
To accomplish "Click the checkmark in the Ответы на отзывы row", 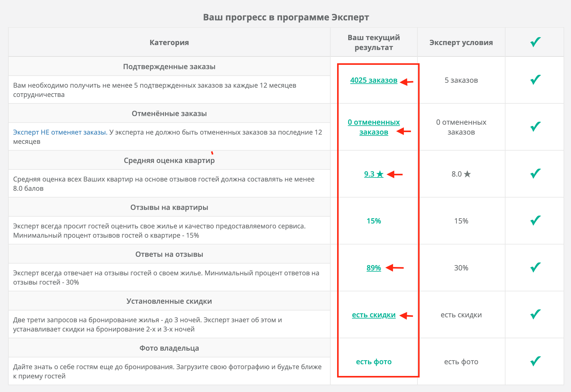I will [x=535, y=267].
